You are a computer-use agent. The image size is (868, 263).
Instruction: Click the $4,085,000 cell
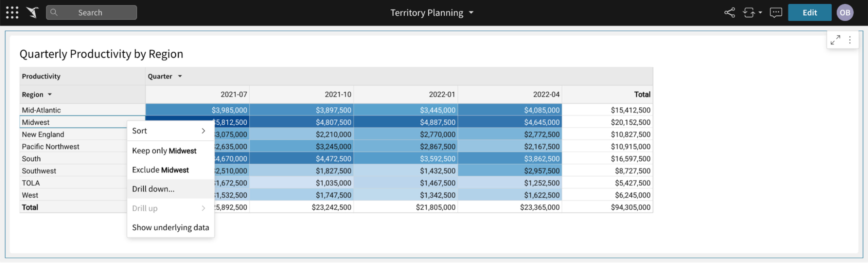point(510,110)
